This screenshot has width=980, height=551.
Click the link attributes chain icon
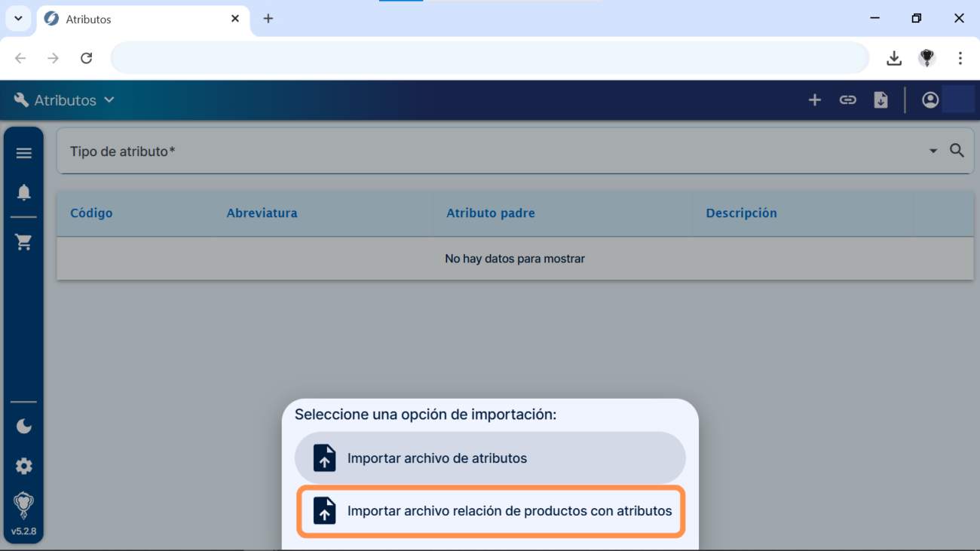(x=847, y=99)
